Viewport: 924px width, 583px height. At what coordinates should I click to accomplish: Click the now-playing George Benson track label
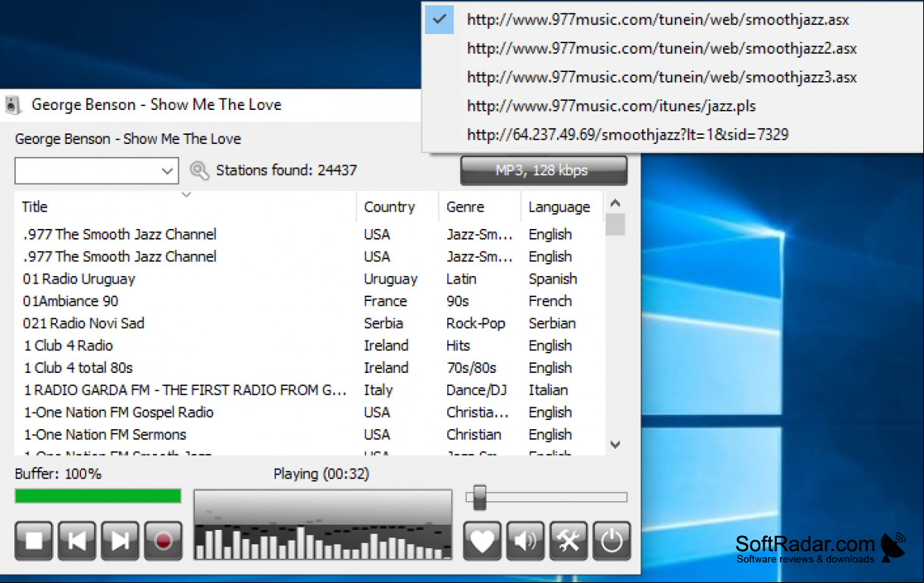[128, 139]
